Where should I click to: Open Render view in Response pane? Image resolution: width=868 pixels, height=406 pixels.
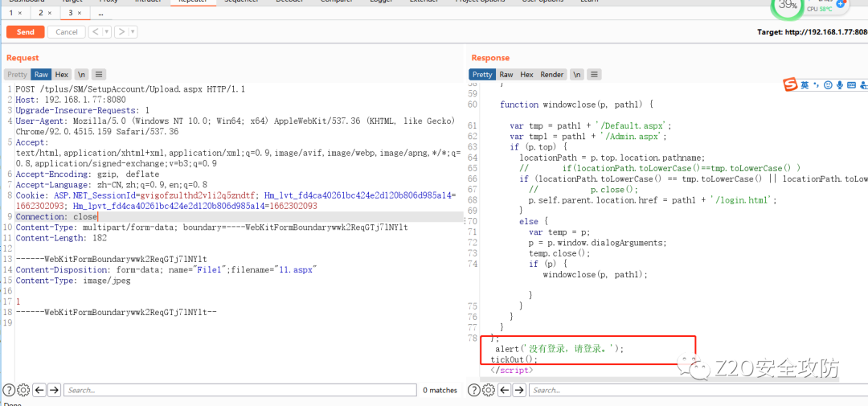click(x=552, y=74)
